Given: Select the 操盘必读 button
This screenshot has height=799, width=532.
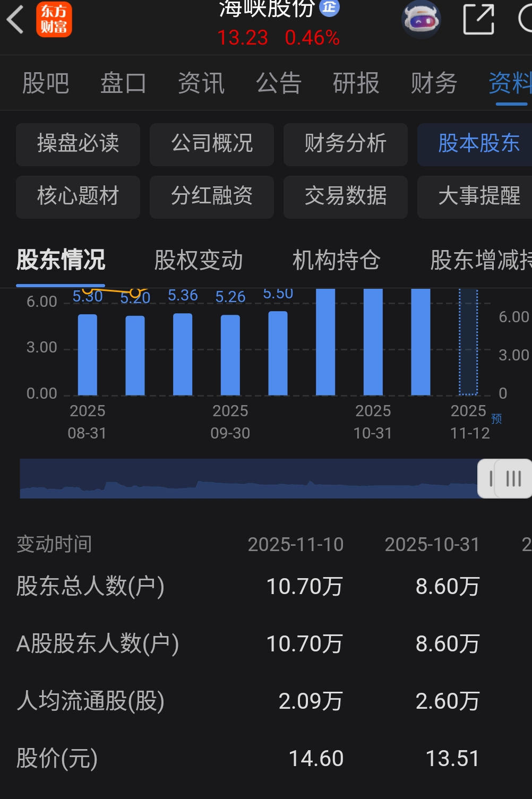Looking at the screenshot, I should [x=78, y=144].
